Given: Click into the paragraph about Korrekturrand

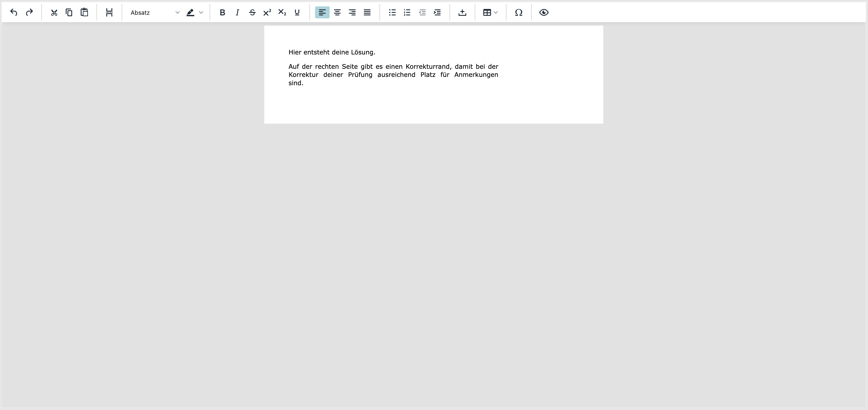Looking at the screenshot, I should tap(393, 75).
